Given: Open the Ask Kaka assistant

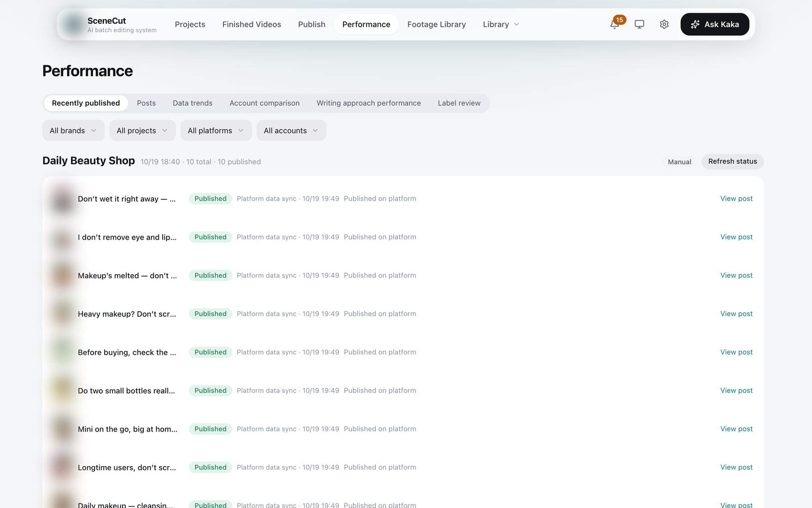Looking at the screenshot, I should pyautogui.click(x=715, y=24).
